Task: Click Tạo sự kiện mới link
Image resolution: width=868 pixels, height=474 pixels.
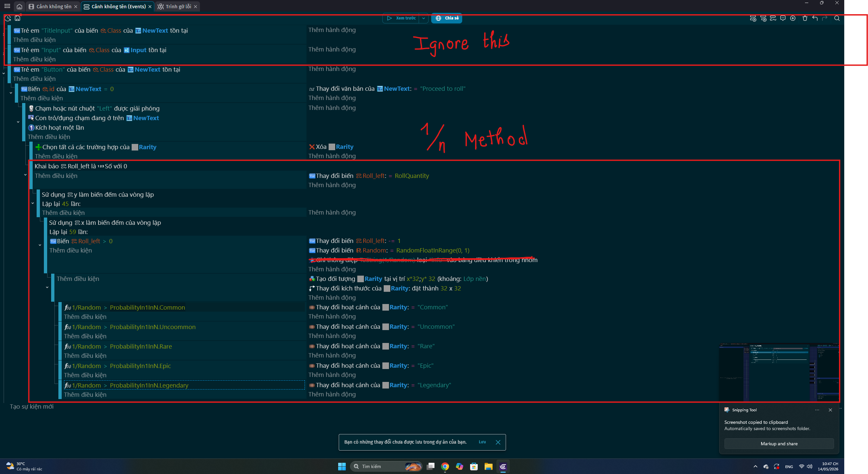Action: [32, 407]
